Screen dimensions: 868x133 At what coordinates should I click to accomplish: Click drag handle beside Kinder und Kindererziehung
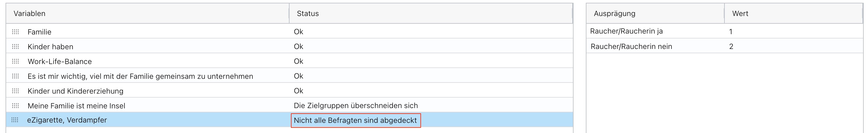pyautogui.click(x=15, y=91)
